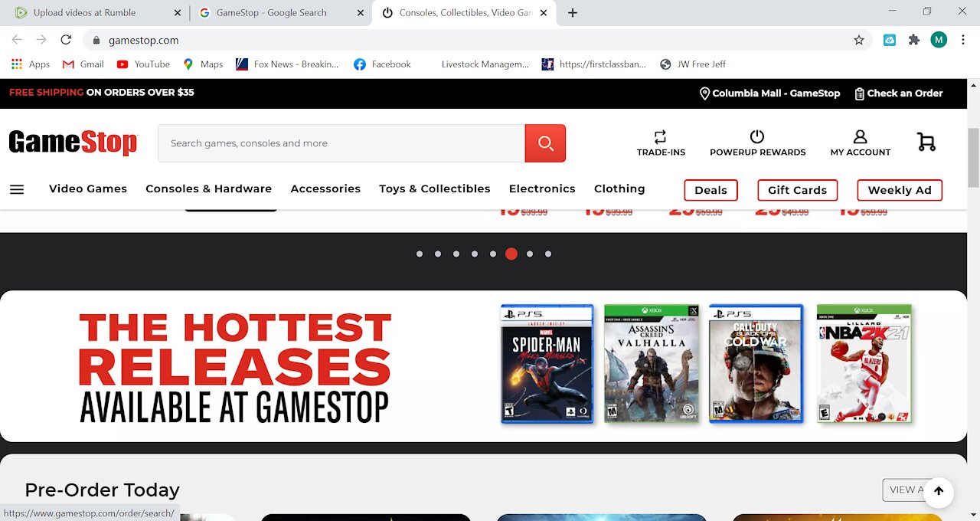The image size is (980, 521).
Task: Open the browser extensions puzzle icon
Action: point(914,40)
